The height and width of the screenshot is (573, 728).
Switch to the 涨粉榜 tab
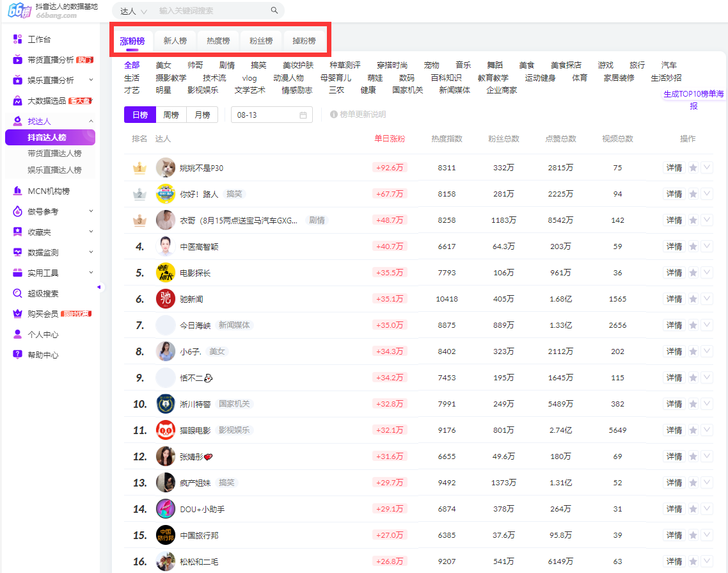132,41
